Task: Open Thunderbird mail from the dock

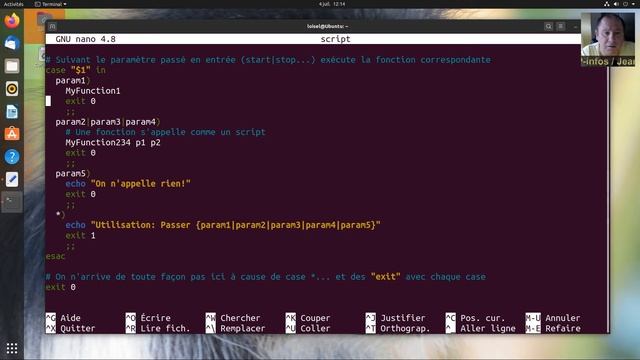Action: (x=12, y=43)
